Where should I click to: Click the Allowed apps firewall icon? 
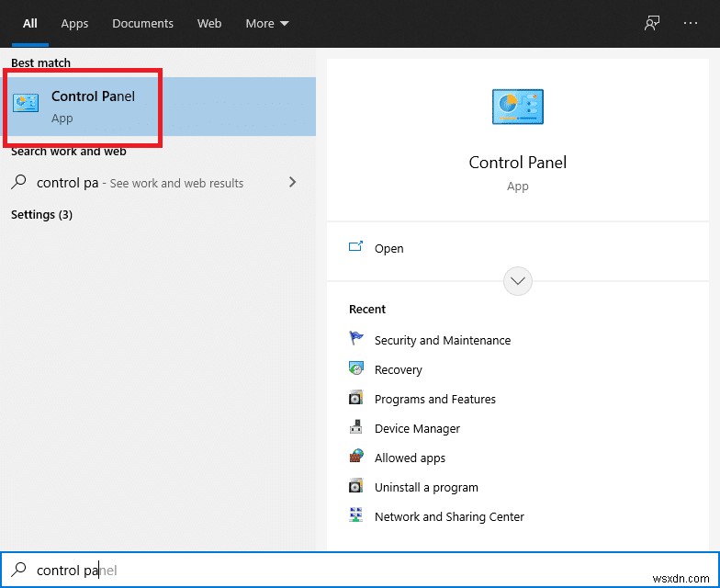coord(356,456)
